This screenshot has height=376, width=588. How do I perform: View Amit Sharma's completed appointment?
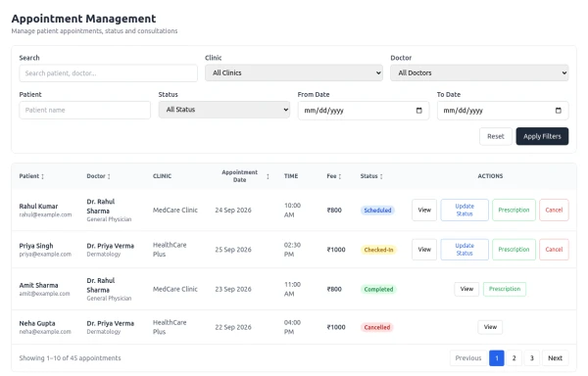(466, 289)
